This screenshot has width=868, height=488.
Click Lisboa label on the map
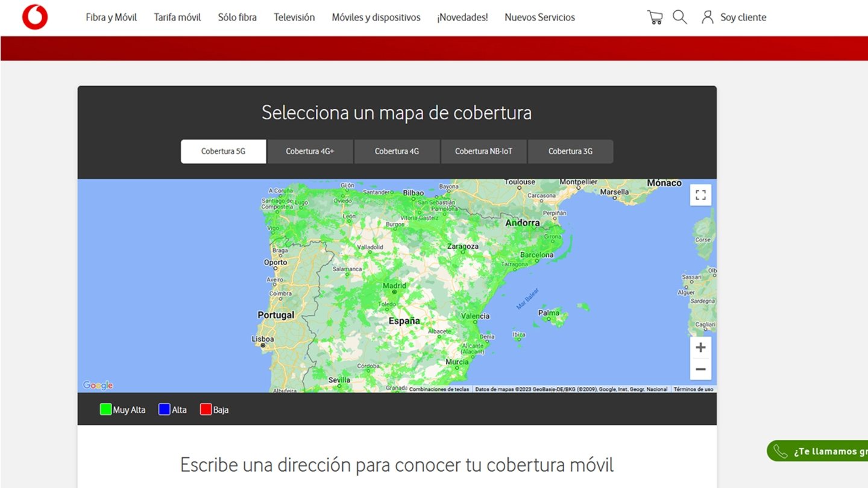pos(263,339)
